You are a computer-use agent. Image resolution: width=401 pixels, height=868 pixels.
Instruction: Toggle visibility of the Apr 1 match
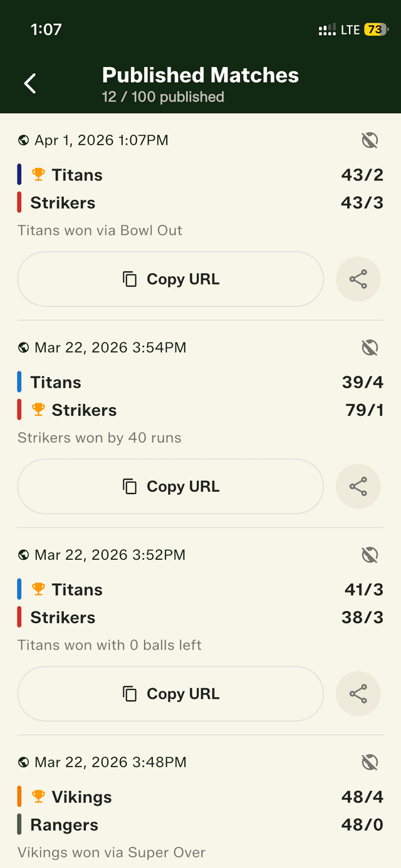(370, 140)
